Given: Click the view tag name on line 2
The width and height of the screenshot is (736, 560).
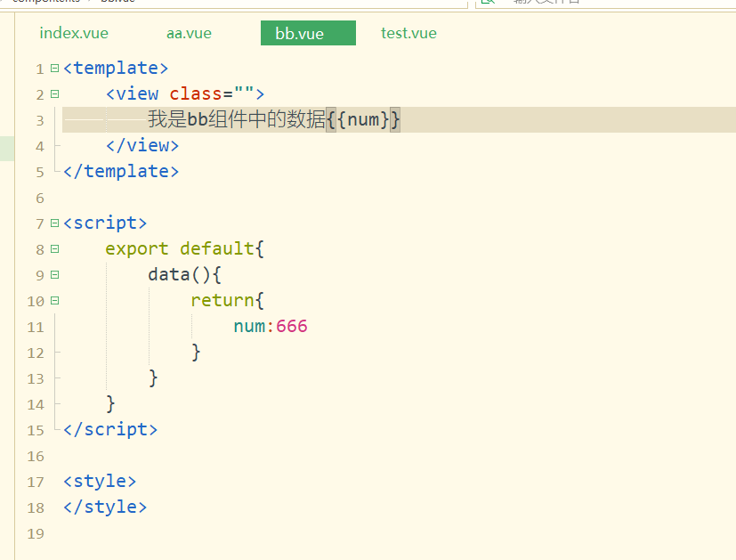Looking at the screenshot, I should pos(137,93).
